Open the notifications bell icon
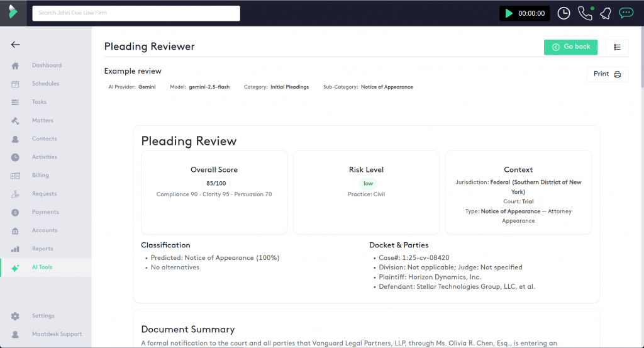644x348 pixels. click(x=605, y=13)
